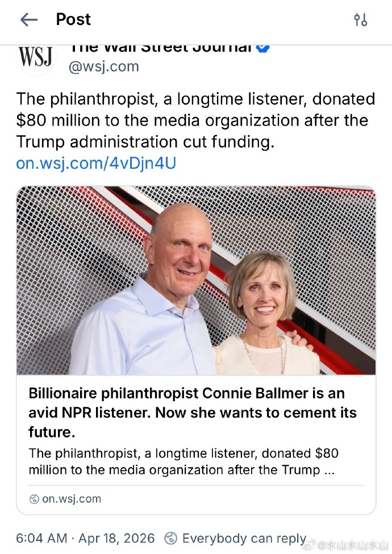This screenshot has width=392, height=554.
Task: Open the @wsj.com handle
Action: pyautogui.click(x=103, y=66)
